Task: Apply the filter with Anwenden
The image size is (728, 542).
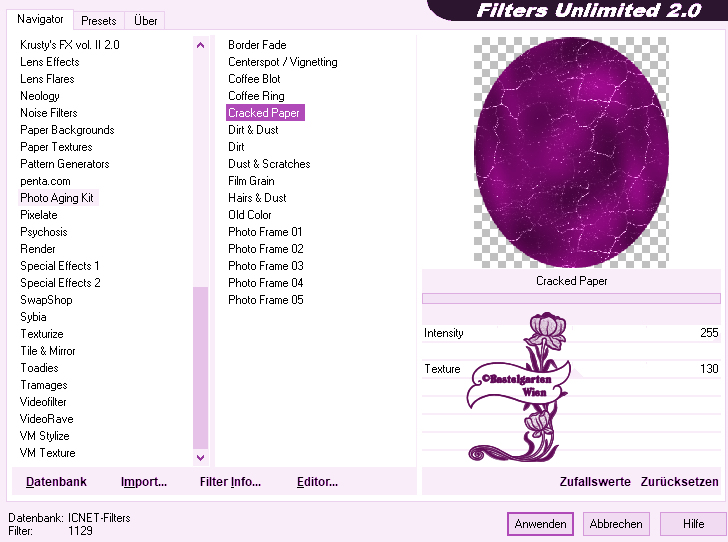Action: click(x=540, y=524)
